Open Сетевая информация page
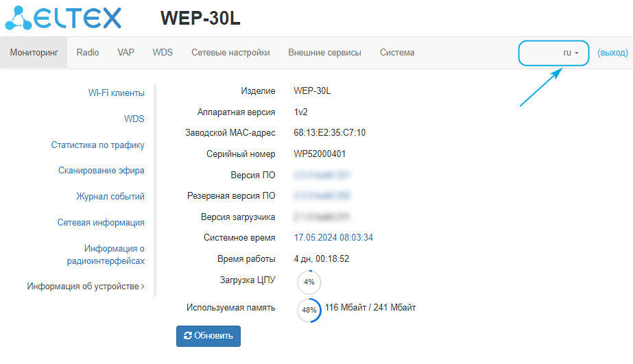This screenshot has height=364, width=633. pos(101,222)
